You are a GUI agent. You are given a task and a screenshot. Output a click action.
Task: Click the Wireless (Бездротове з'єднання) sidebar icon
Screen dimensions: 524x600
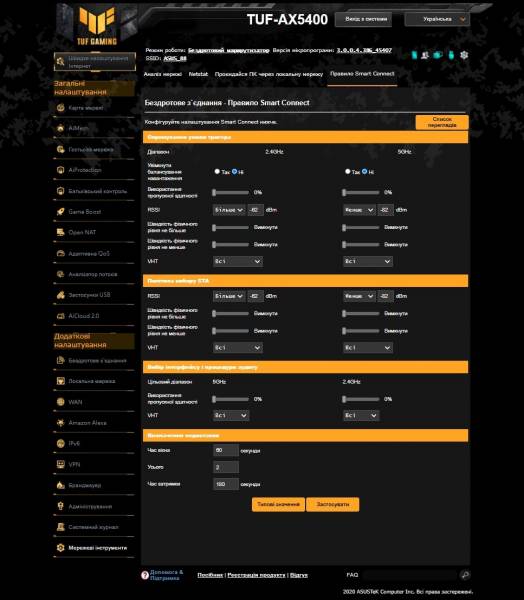[x=60, y=360]
